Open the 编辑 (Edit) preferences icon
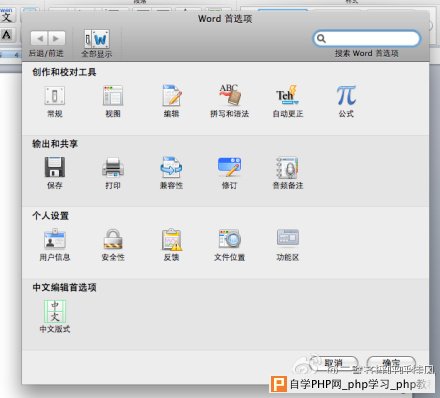The height and width of the screenshot is (398, 440). pos(171,96)
